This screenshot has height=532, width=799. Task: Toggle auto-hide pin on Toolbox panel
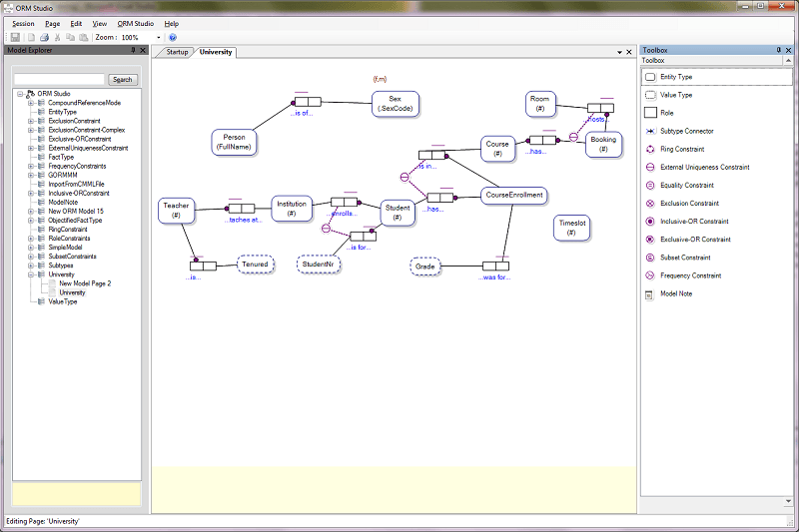779,50
